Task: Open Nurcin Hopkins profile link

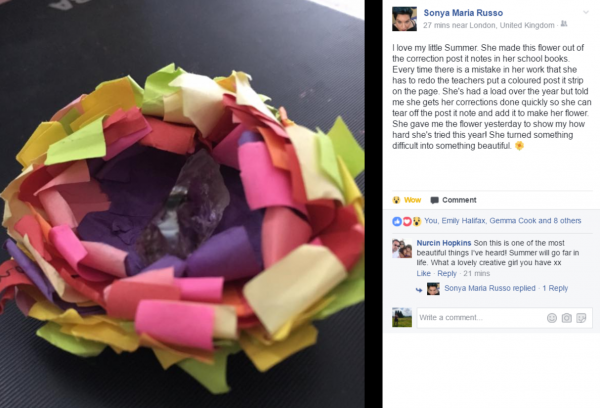Action: [x=443, y=243]
